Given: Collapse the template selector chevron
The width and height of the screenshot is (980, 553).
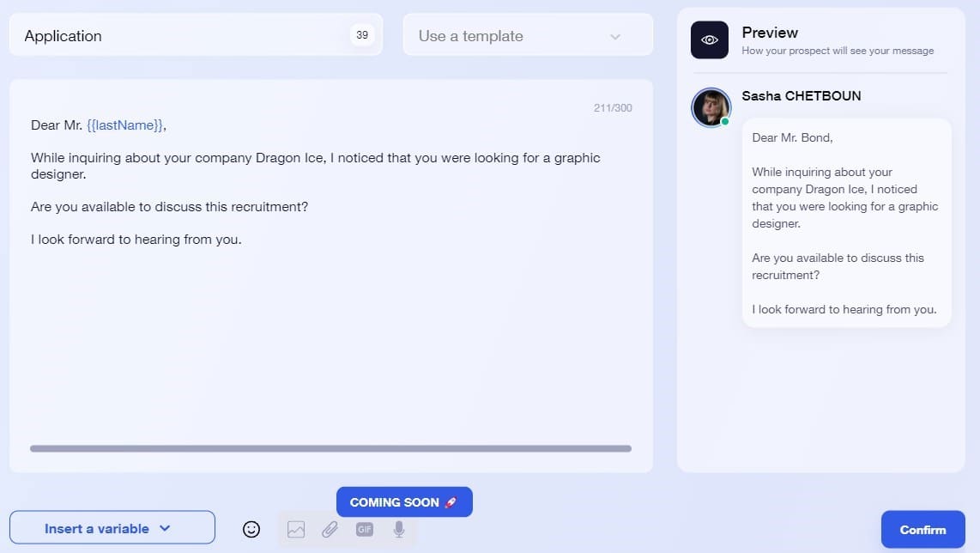Looking at the screenshot, I should tap(615, 35).
